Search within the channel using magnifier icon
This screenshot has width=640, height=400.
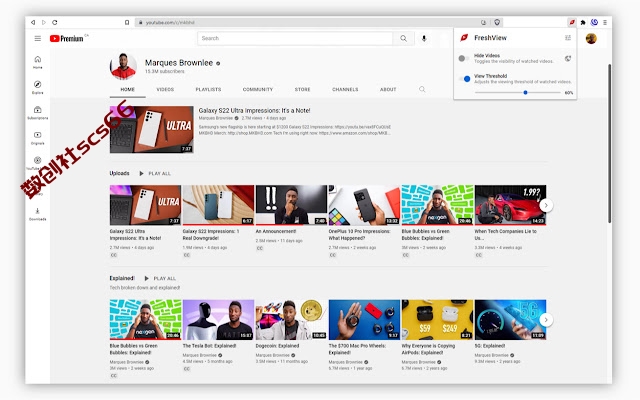pos(422,89)
